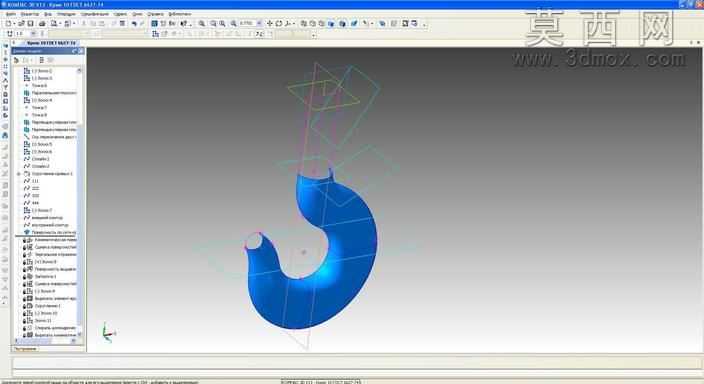The width and height of the screenshot is (704, 384).
Task: Open the Вид menu
Action: 48,14
